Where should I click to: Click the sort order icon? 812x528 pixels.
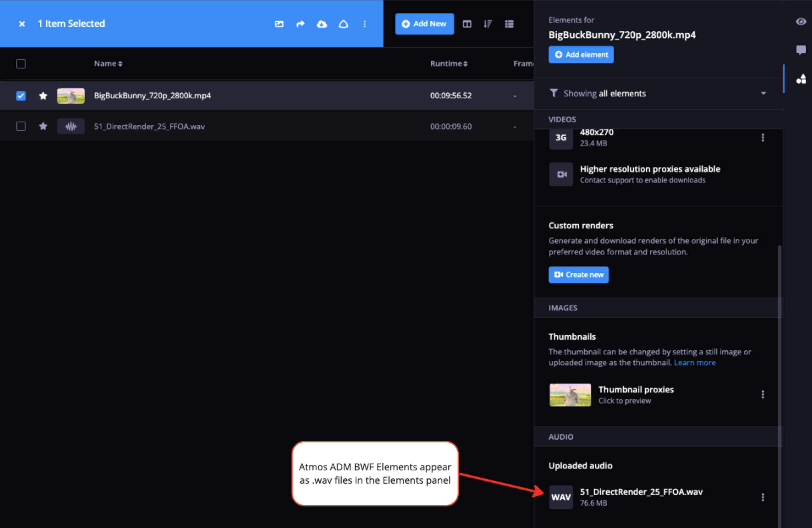coord(488,24)
